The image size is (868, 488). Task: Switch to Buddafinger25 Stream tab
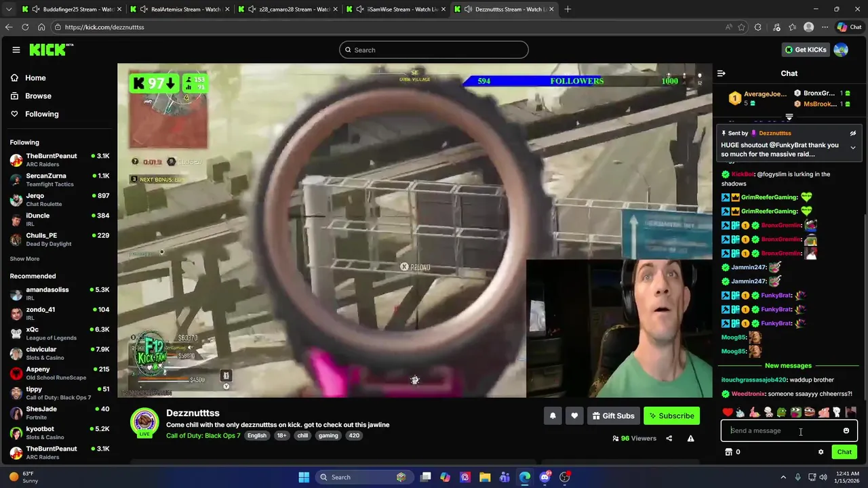click(x=71, y=9)
